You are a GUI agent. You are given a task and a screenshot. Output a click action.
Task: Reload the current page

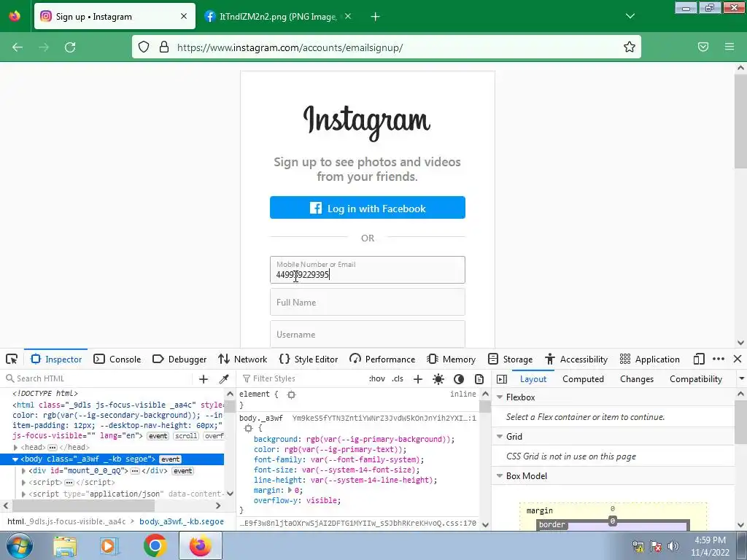click(70, 47)
